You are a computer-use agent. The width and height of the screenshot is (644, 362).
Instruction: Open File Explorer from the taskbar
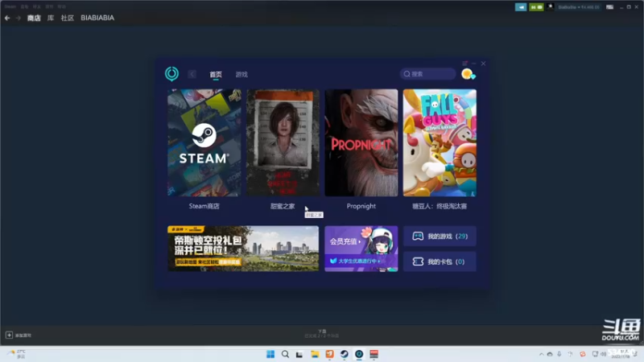pos(315,354)
